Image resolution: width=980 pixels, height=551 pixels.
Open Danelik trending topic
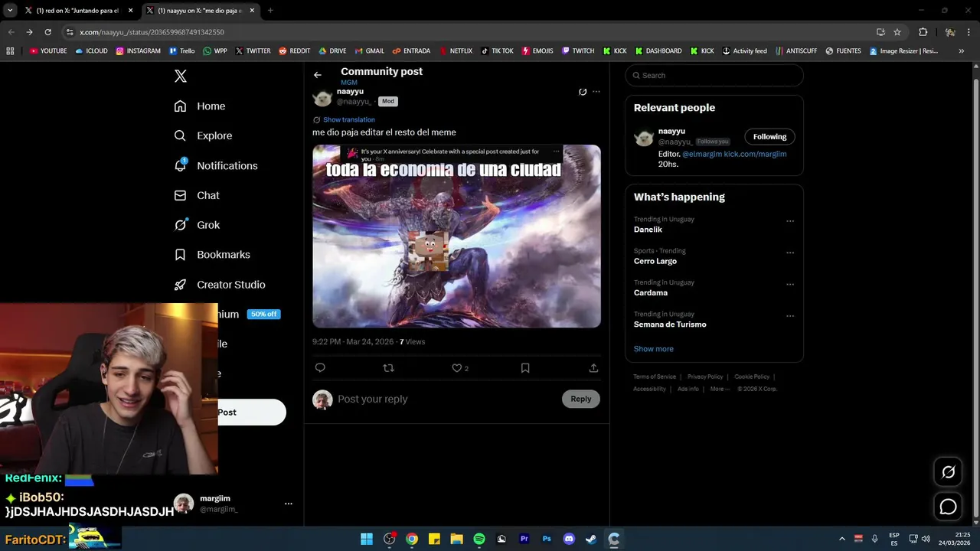pos(648,230)
